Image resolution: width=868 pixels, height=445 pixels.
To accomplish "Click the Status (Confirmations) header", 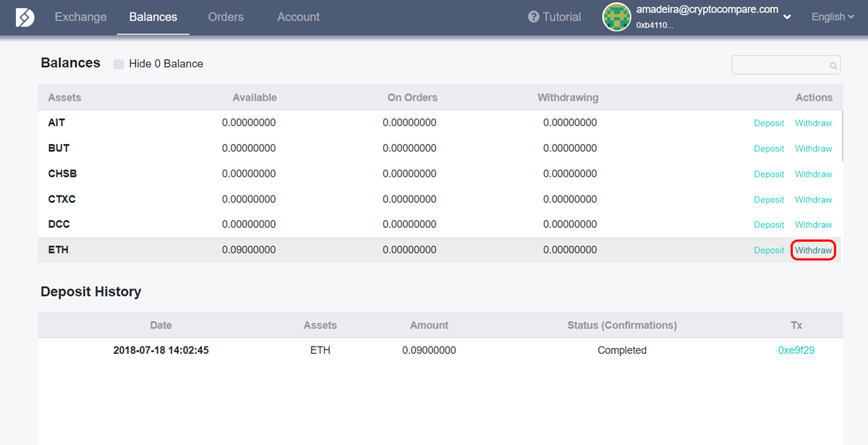I will pyautogui.click(x=622, y=326).
